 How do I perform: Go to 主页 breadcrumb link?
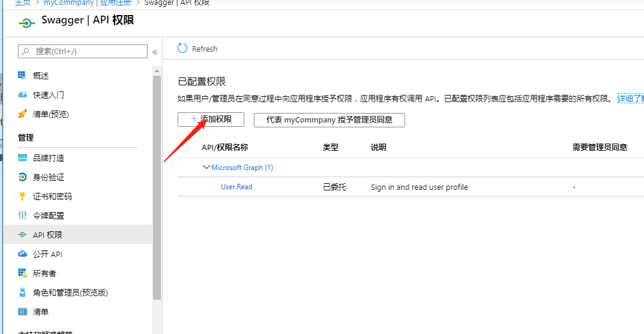[x=22, y=3]
